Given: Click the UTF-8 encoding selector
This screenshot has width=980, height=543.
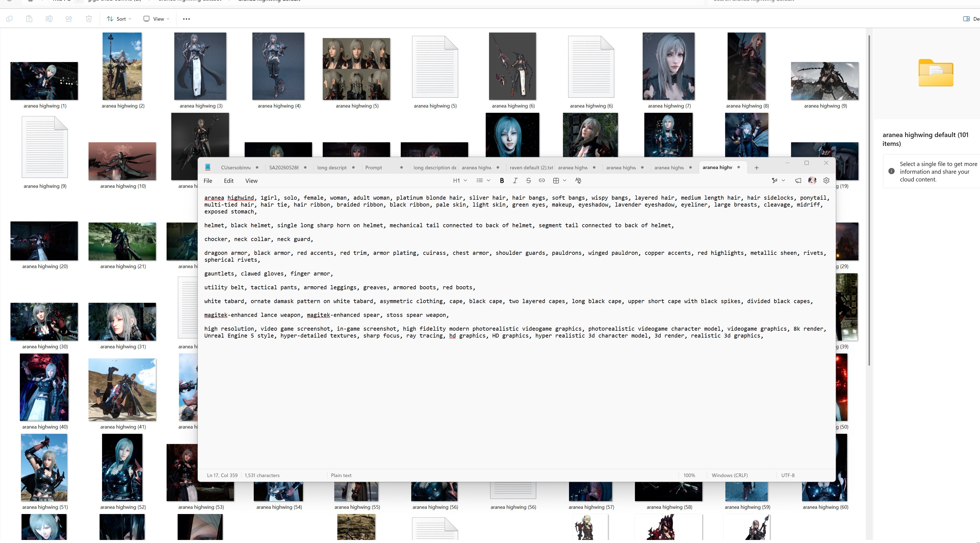Looking at the screenshot, I should coord(788,475).
